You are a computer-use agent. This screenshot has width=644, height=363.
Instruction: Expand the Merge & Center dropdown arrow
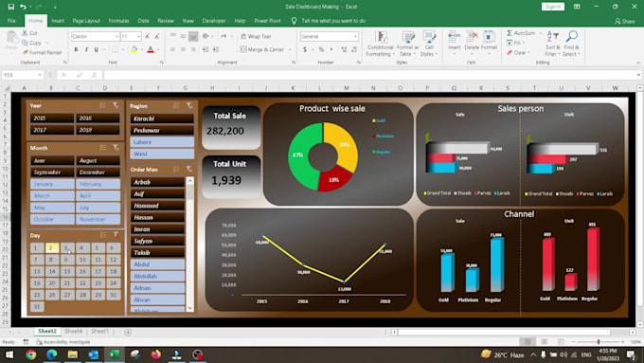(290, 49)
